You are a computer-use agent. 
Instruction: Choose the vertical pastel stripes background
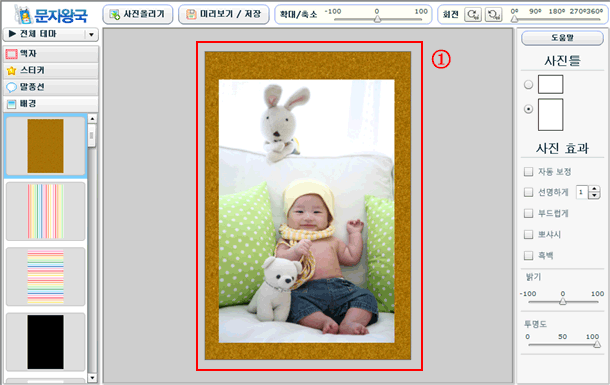tap(46, 211)
